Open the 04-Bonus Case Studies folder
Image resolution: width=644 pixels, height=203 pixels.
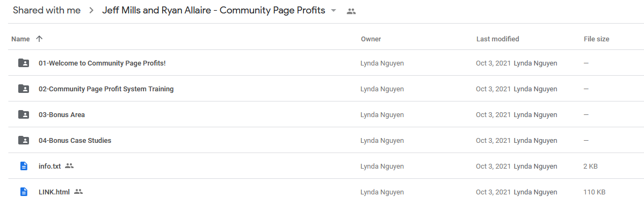(75, 141)
